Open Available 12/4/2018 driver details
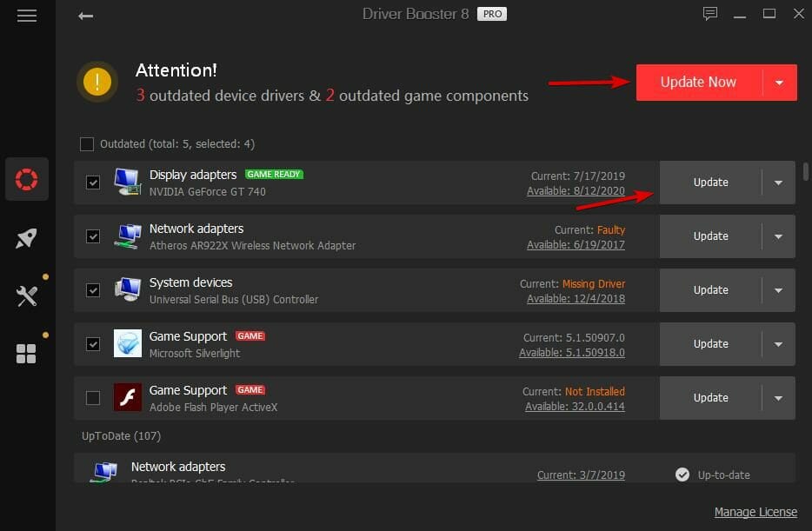The image size is (812, 531). (x=576, y=299)
